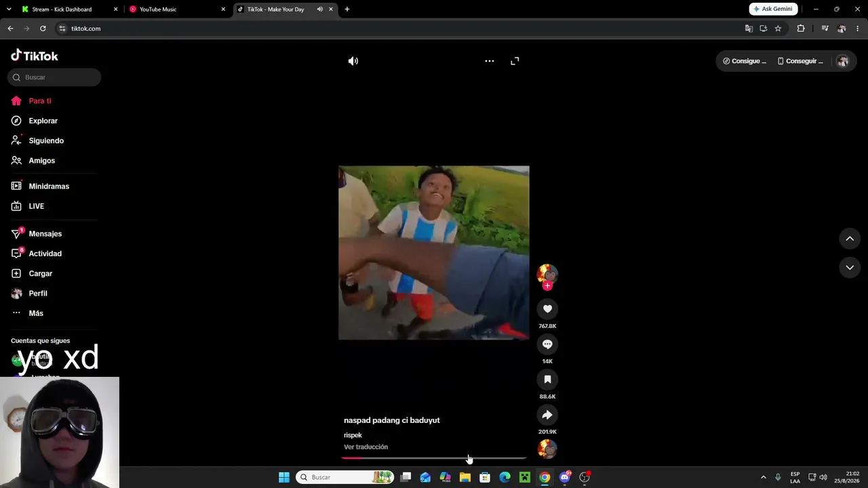Click the TikTok Buscar search field
868x488 pixels.
point(54,77)
